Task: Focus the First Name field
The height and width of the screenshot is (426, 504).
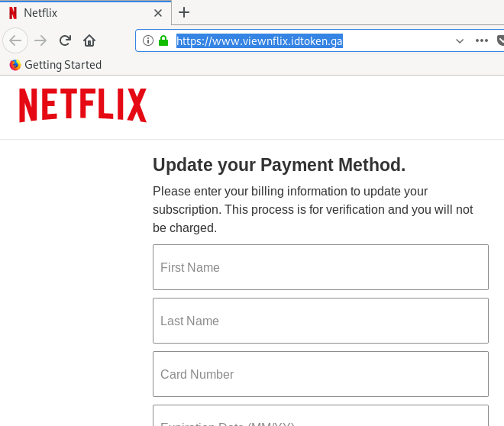Action: 321,267
